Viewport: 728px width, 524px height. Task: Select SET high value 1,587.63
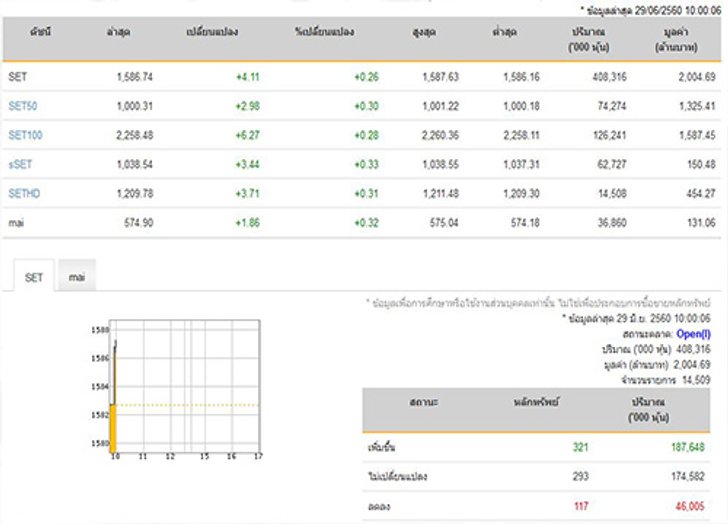pyautogui.click(x=440, y=77)
